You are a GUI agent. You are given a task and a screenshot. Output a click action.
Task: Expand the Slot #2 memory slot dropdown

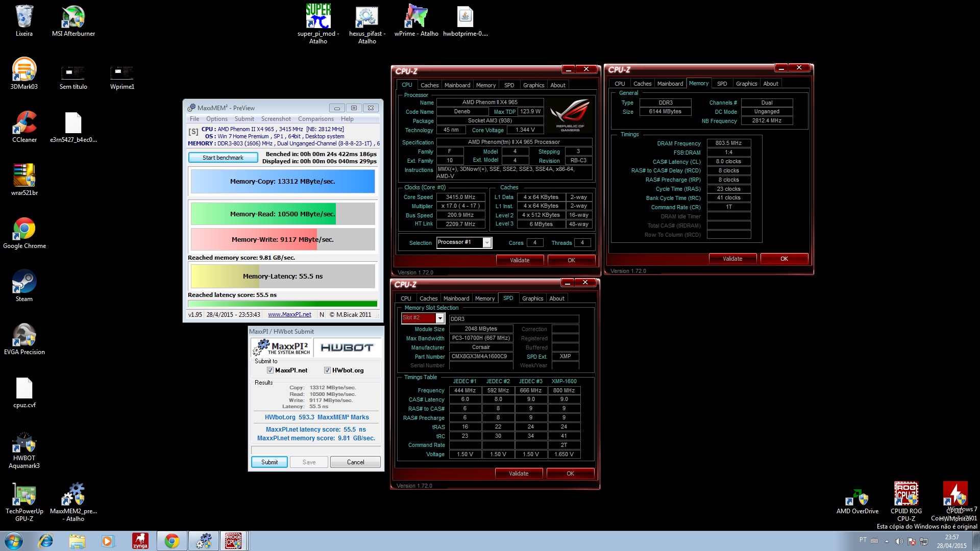(x=439, y=318)
